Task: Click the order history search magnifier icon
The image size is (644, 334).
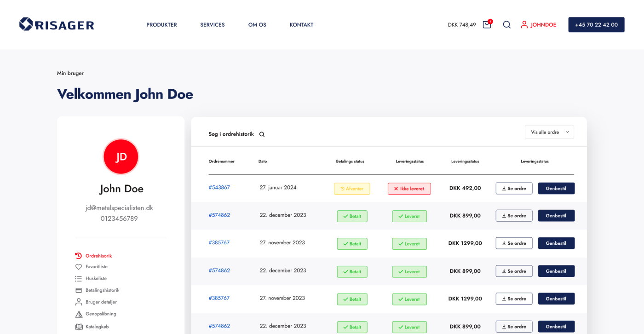Action: tap(262, 134)
